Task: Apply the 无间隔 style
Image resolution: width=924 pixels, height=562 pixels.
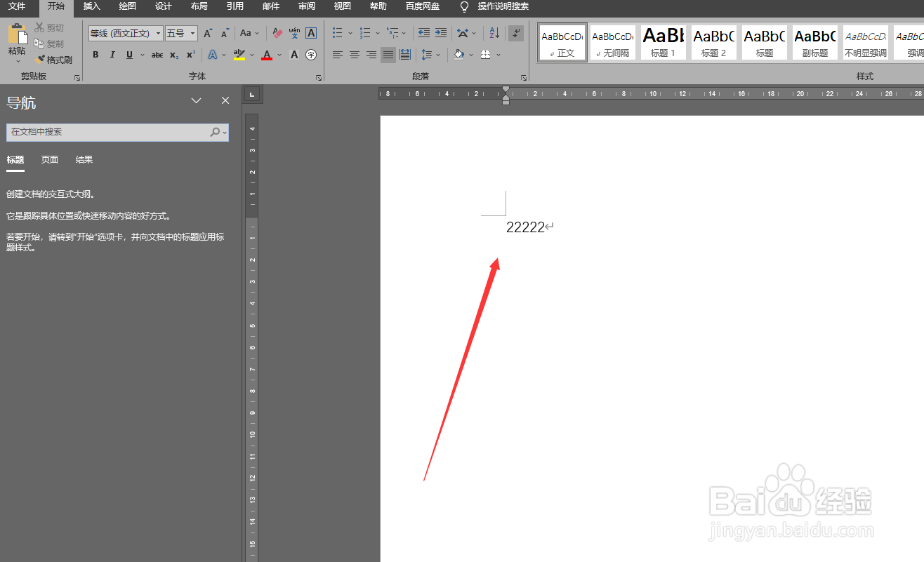Action: [x=613, y=43]
